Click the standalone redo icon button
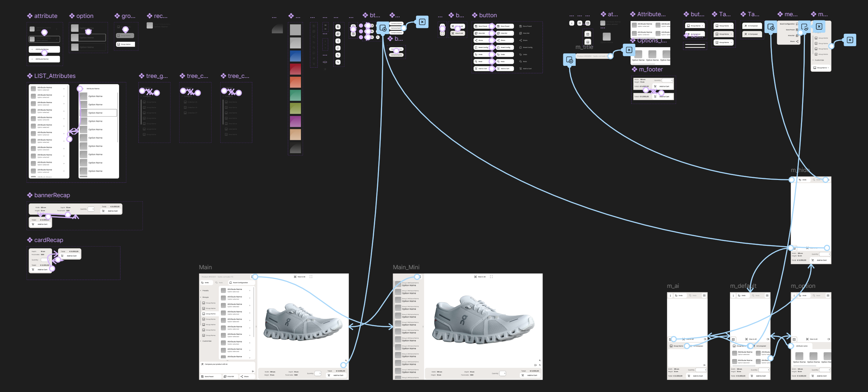 pos(338,62)
